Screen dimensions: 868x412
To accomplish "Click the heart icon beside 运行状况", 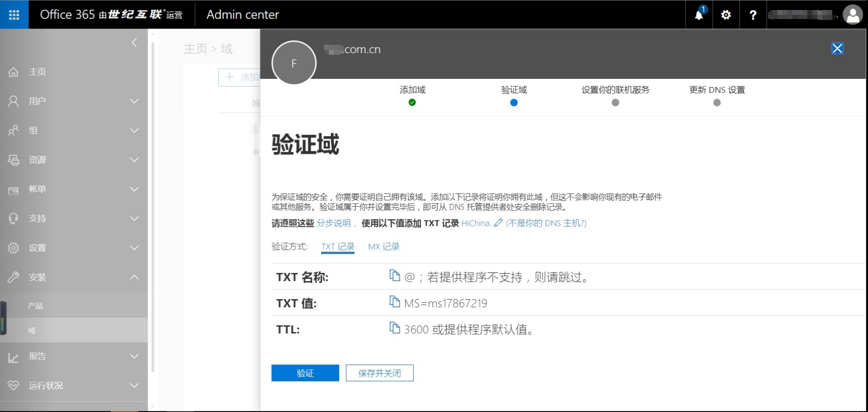I will (x=14, y=386).
